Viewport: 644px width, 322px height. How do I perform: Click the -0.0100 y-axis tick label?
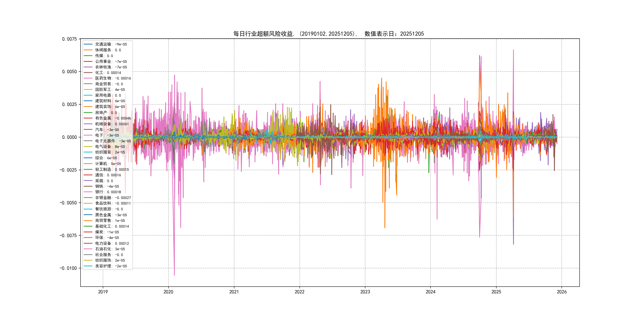(x=68, y=268)
